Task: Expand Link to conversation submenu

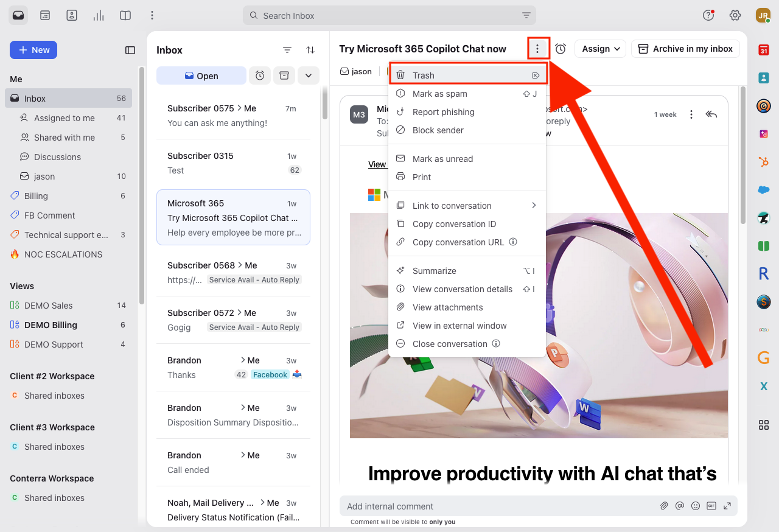Action: 467,206
